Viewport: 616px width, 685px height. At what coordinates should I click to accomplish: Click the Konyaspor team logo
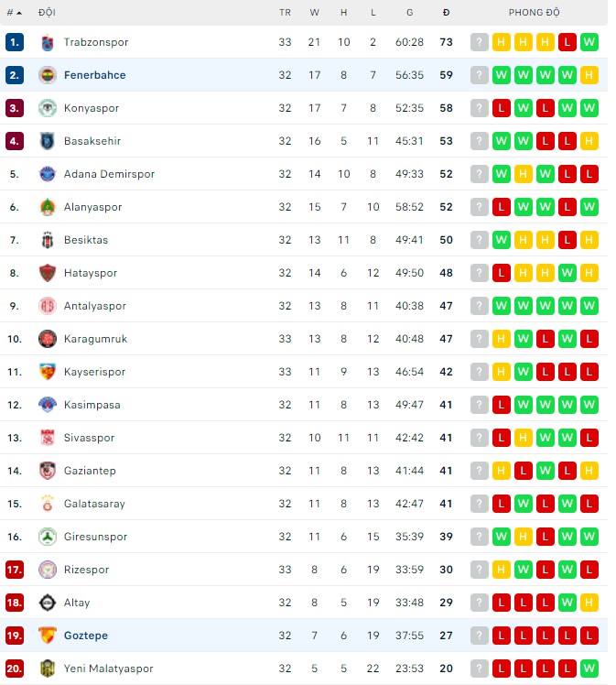48,108
